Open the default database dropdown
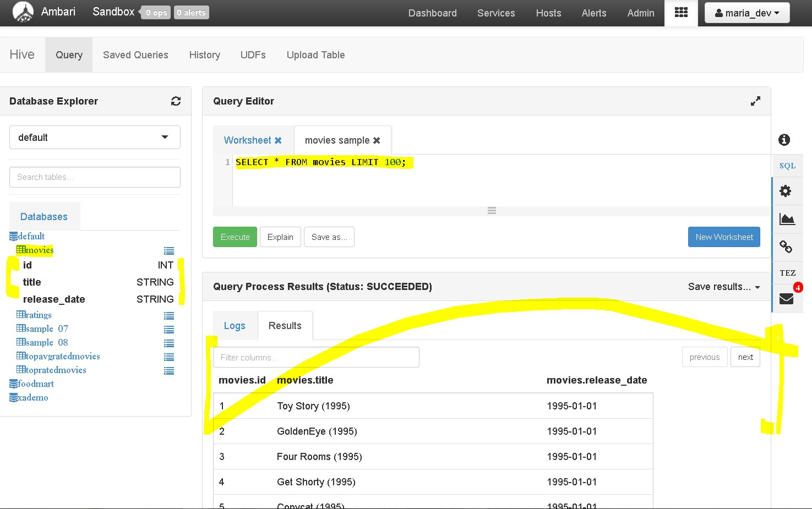 coord(95,138)
